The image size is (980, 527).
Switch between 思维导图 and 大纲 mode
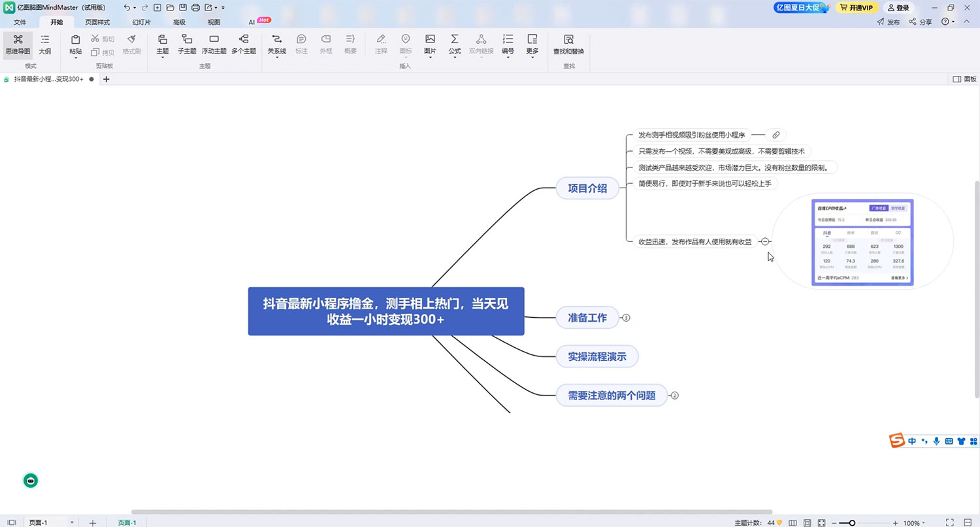click(x=44, y=44)
